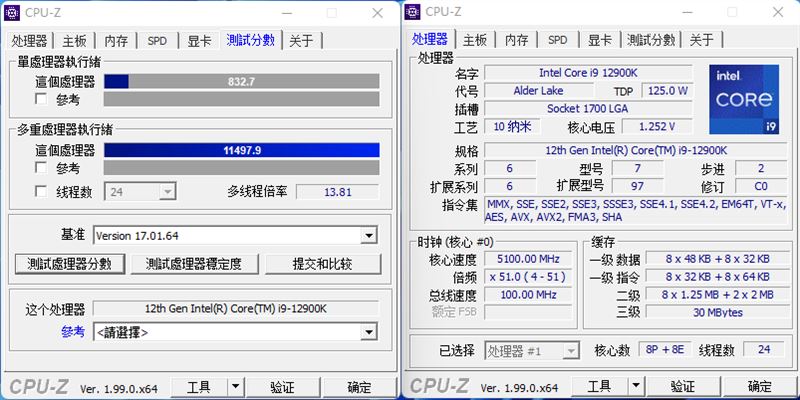
Task: Open the 參考 processor dropdown showing 請選擇
Action: tap(369, 332)
